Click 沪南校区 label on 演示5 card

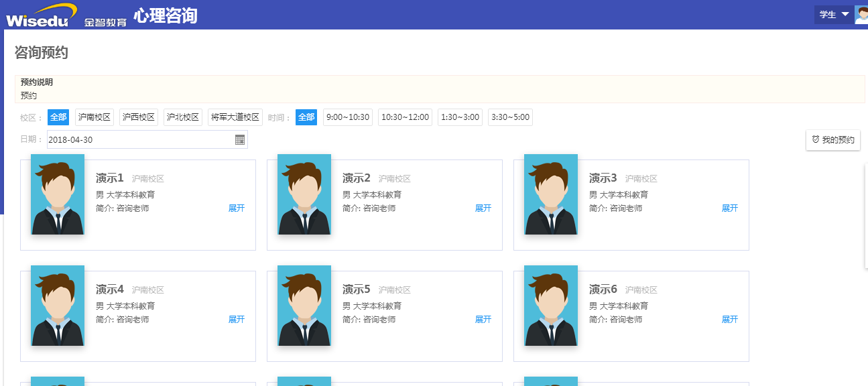(395, 290)
